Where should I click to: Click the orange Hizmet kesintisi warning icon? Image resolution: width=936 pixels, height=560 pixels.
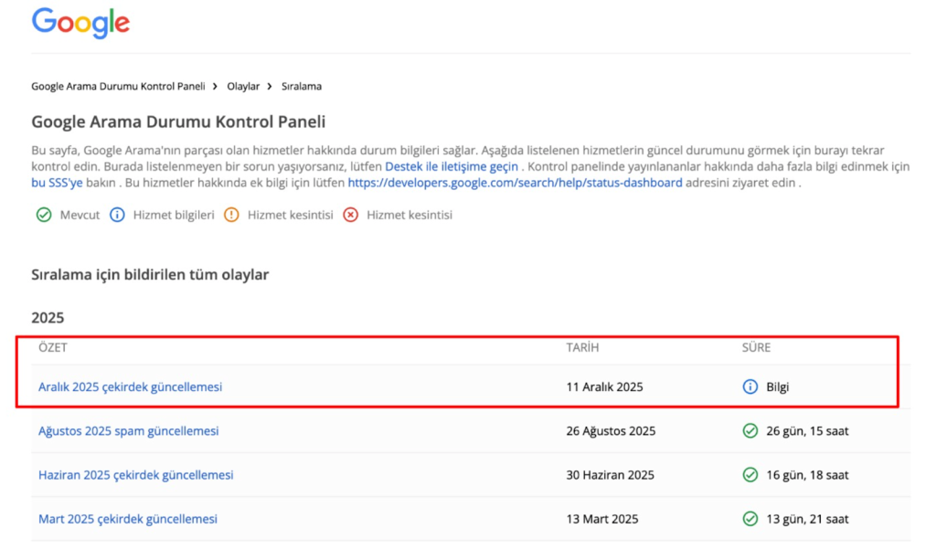(x=231, y=216)
